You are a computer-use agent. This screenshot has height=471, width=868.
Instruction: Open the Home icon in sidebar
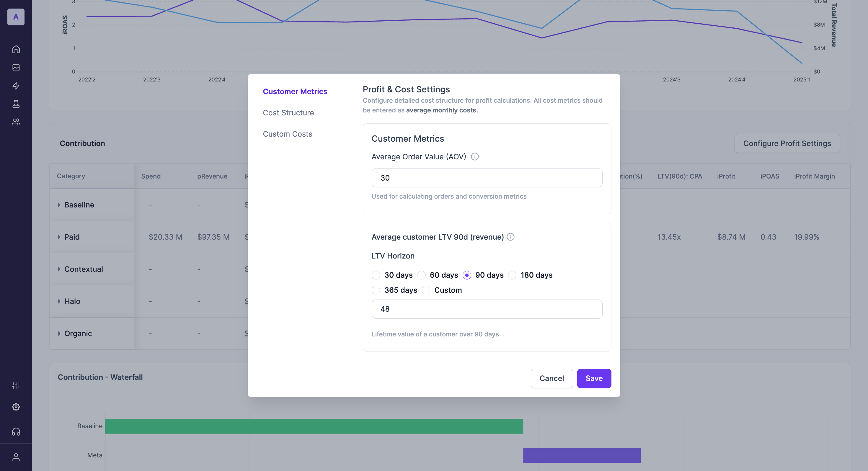(16, 49)
